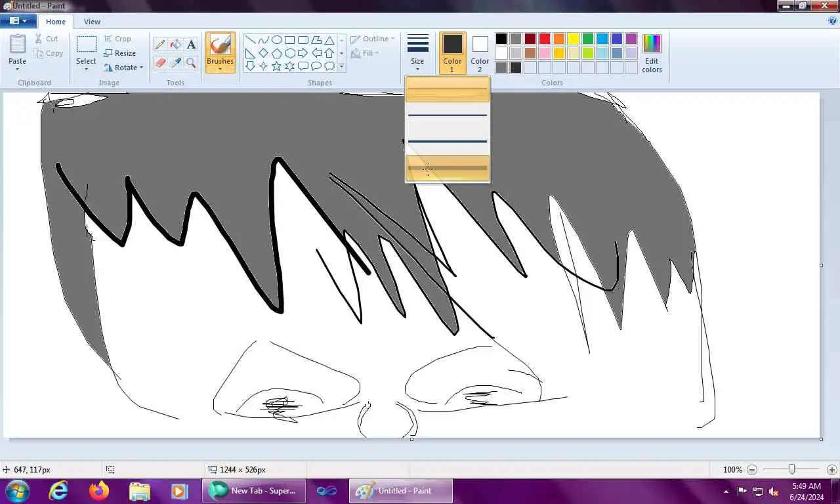This screenshot has height=504, width=840.
Task: Select the Eraser tool
Action: point(160,63)
